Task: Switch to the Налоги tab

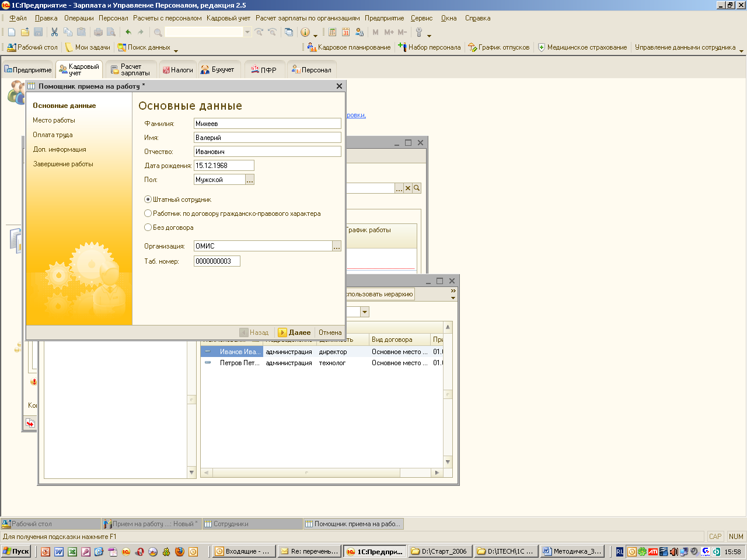Action: coord(177,69)
